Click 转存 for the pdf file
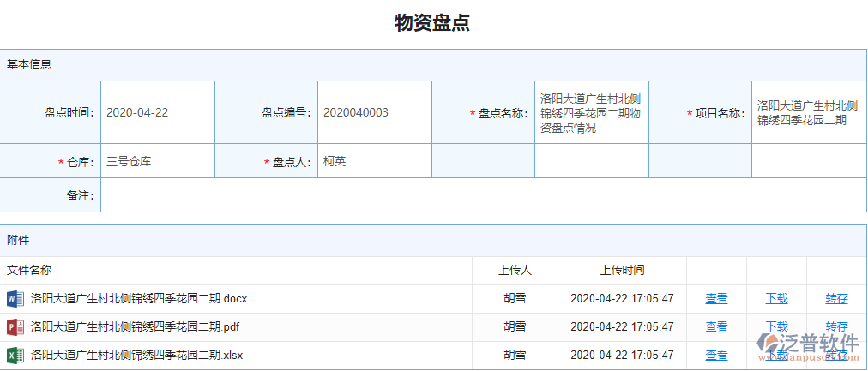The height and width of the screenshot is (371, 868). pos(836,326)
